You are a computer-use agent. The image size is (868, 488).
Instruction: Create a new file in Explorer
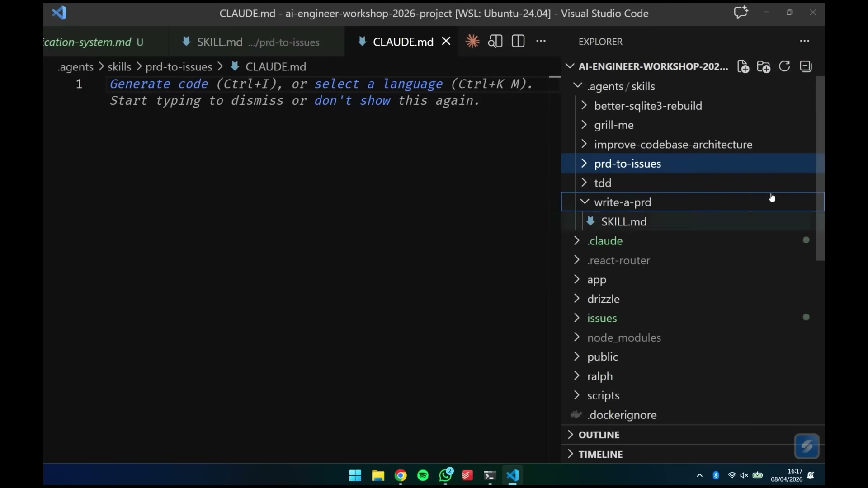(743, 67)
